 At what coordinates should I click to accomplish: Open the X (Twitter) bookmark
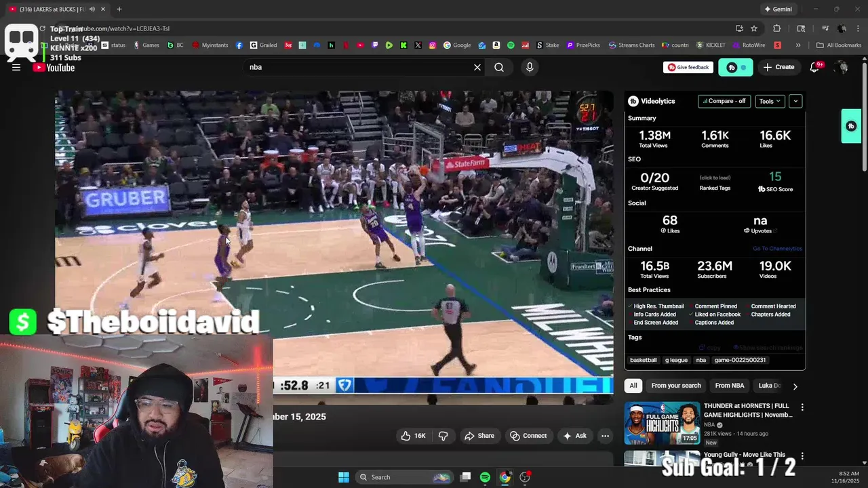click(x=418, y=45)
